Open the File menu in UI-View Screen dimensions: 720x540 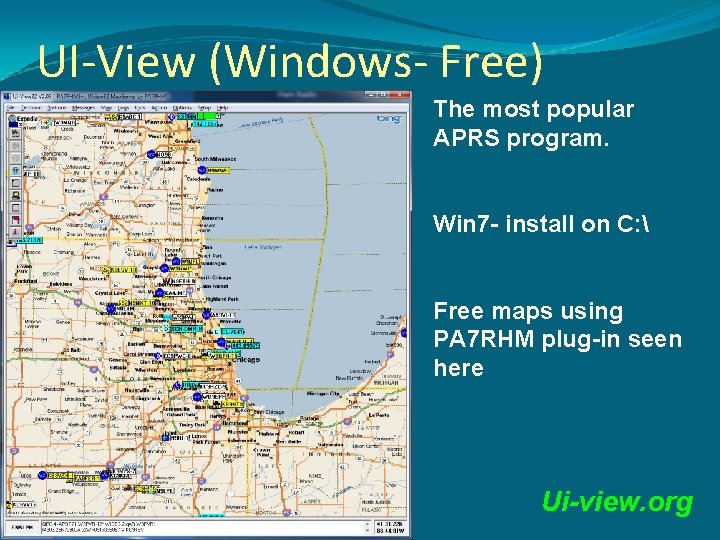tap(11, 108)
